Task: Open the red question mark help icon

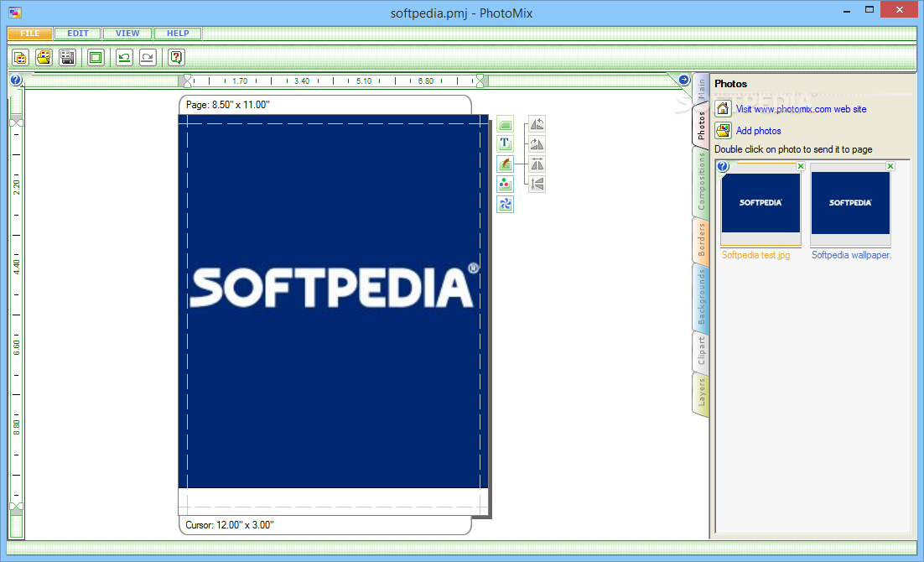Action: (x=175, y=57)
